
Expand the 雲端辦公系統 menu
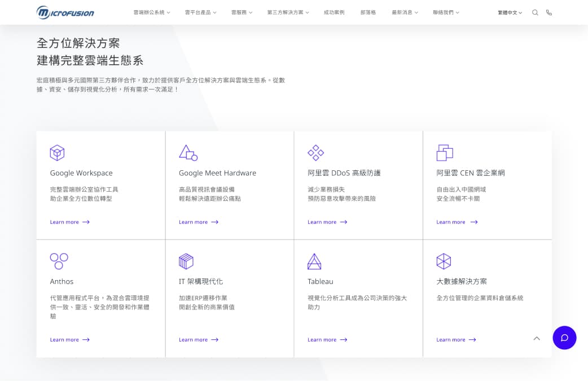[x=151, y=12]
